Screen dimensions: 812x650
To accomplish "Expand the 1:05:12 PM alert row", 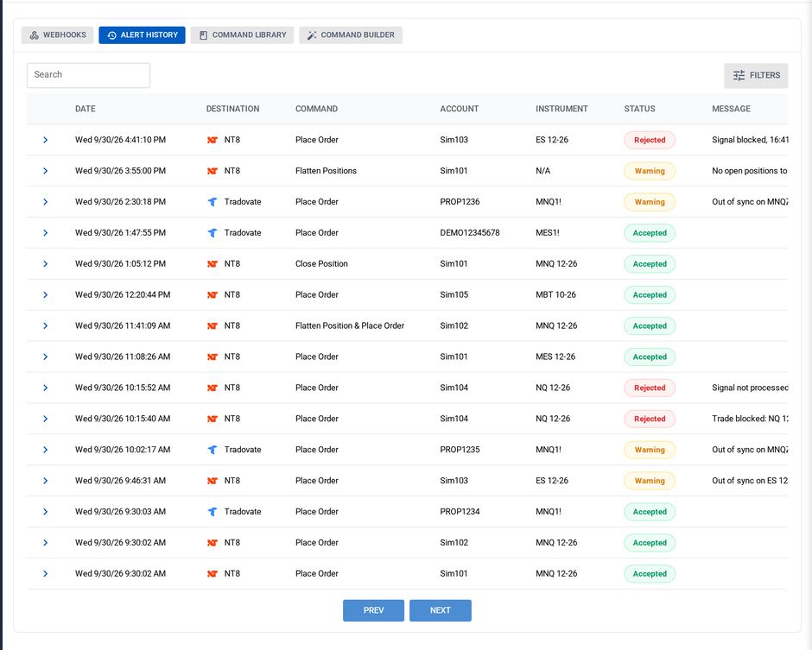I will coord(46,264).
